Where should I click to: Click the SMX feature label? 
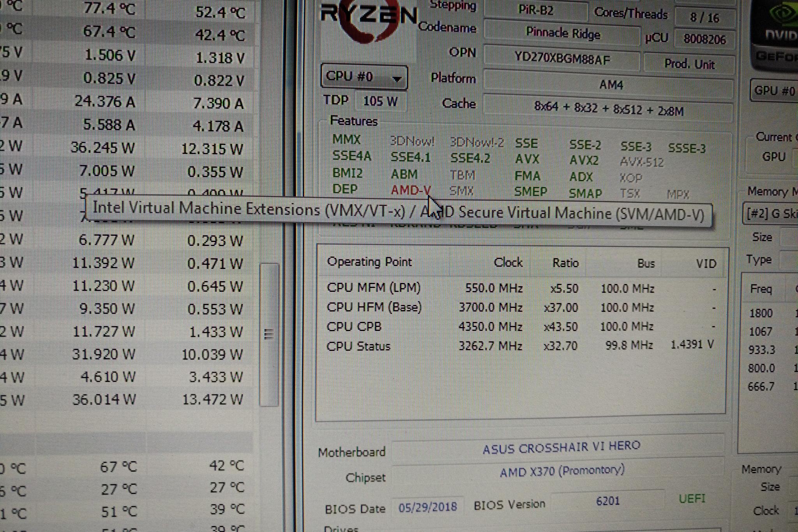[461, 191]
